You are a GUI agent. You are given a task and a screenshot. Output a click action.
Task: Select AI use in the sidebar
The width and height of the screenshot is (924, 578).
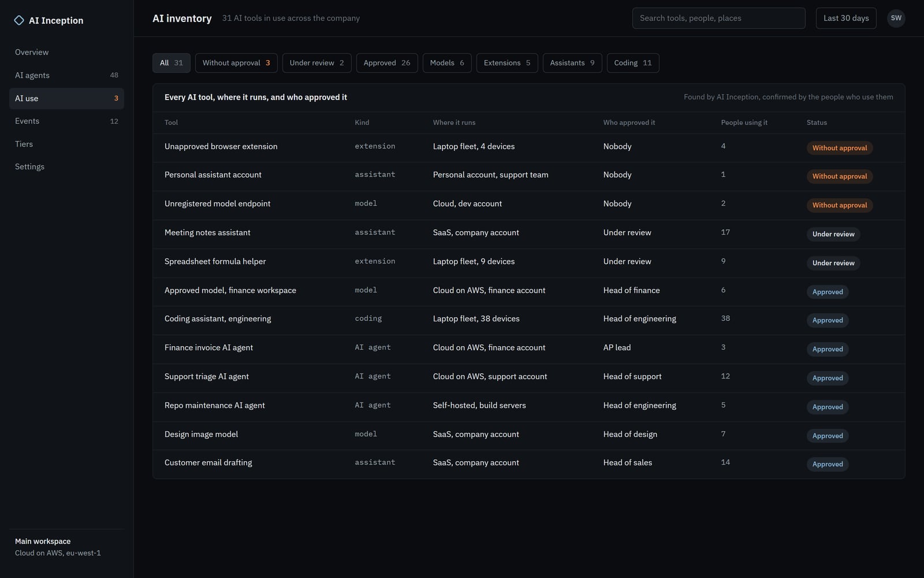[66, 98]
